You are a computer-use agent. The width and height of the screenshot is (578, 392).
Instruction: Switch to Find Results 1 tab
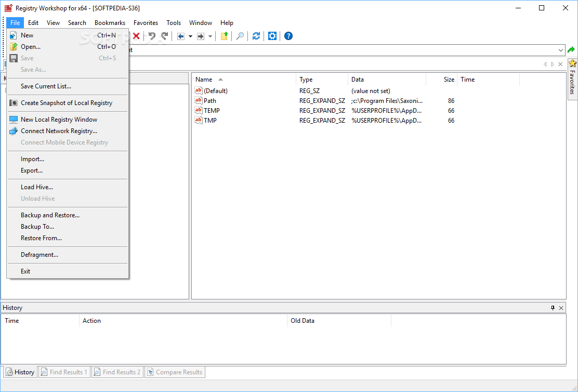[64, 372]
